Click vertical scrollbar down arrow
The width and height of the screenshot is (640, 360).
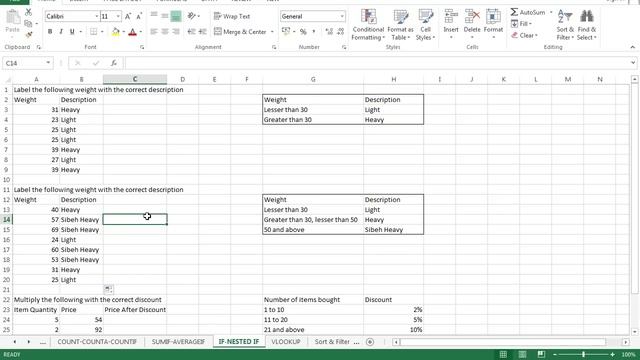tap(634, 332)
